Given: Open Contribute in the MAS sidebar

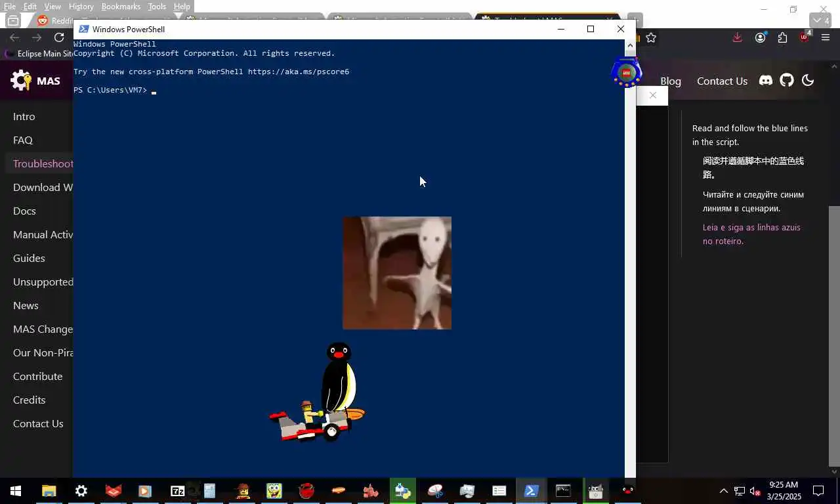Looking at the screenshot, I should 38,376.
